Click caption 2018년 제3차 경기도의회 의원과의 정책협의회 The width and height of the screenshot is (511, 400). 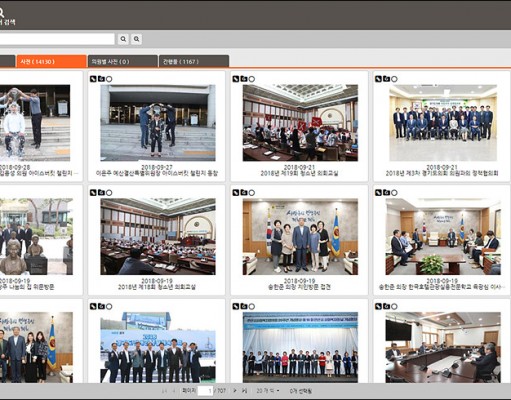coord(442,173)
